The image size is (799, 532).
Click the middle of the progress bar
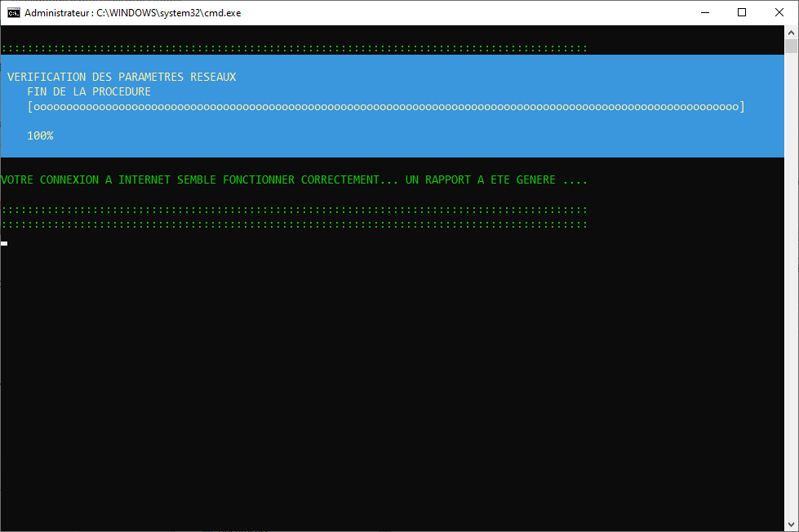coord(385,107)
